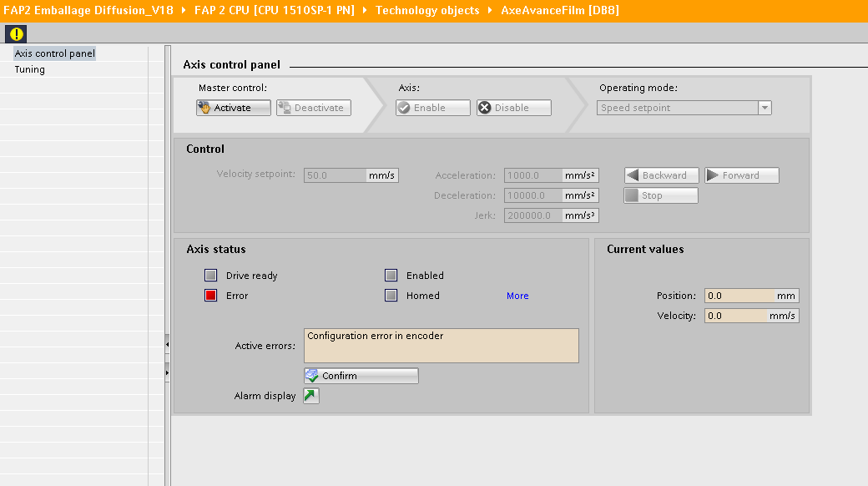The image size is (868, 486).
Task: Open Operating mode Speed setpoint dropdown
Action: (684, 108)
